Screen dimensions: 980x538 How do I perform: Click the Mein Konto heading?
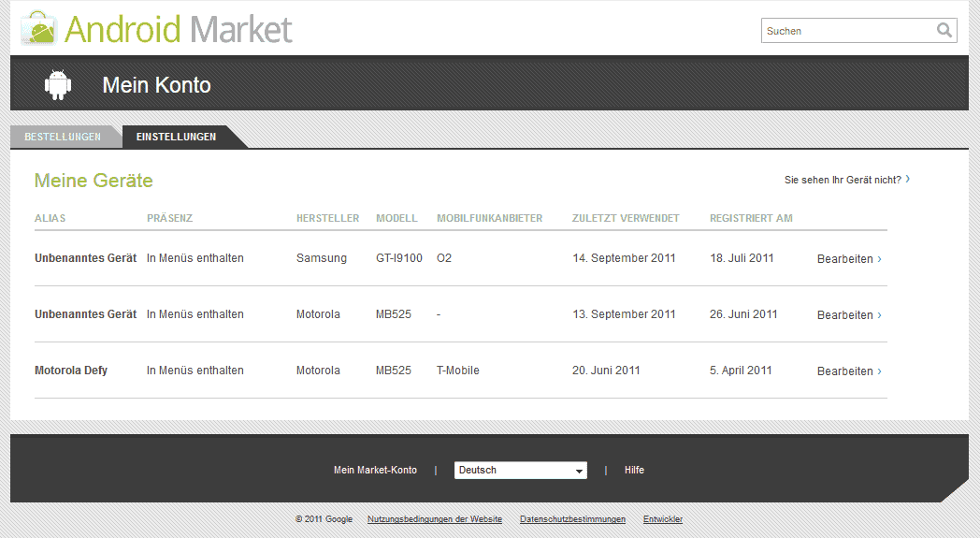pyautogui.click(x=157, y=85)
